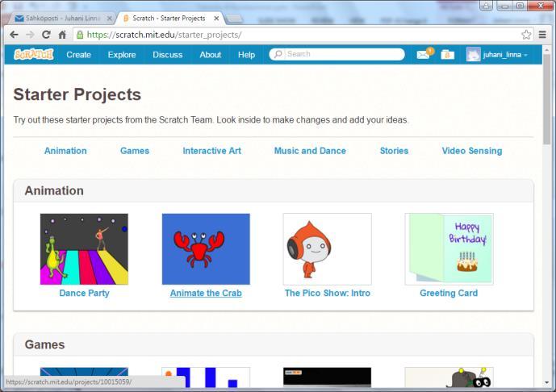Viewport: 556px width, 392px height.
Task: Click the browser forward arrow
Action: click(30, 35)
